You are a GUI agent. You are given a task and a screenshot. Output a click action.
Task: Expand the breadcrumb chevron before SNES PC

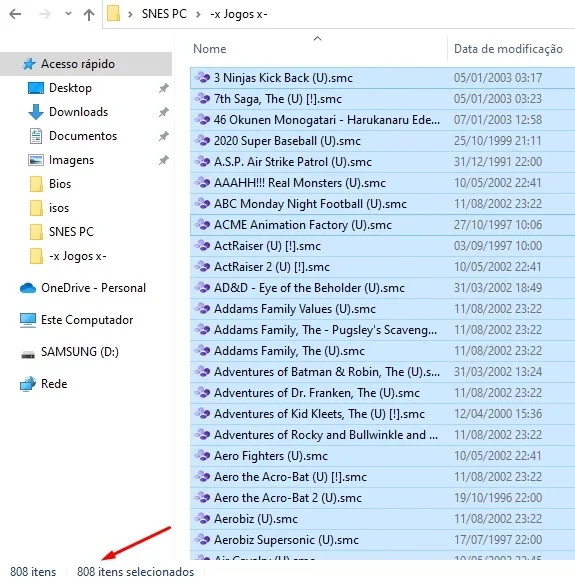[130, 14]
